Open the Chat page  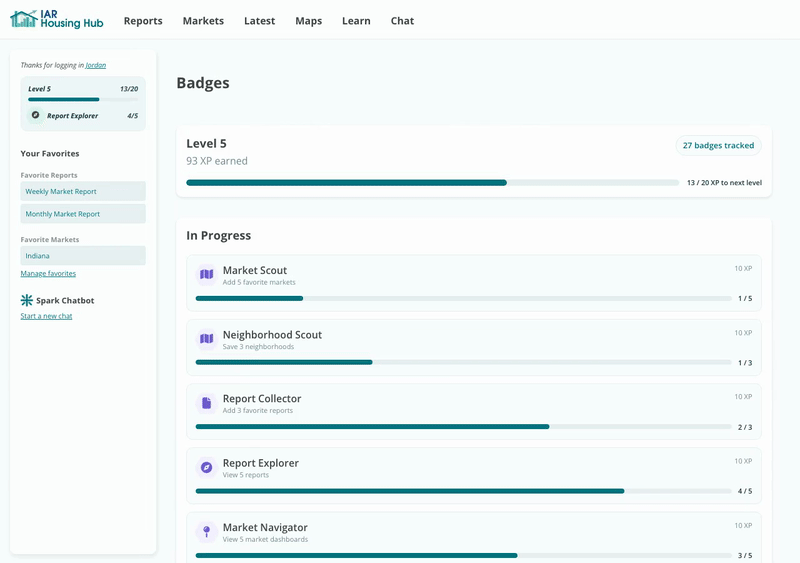click(x=402, y=21)
